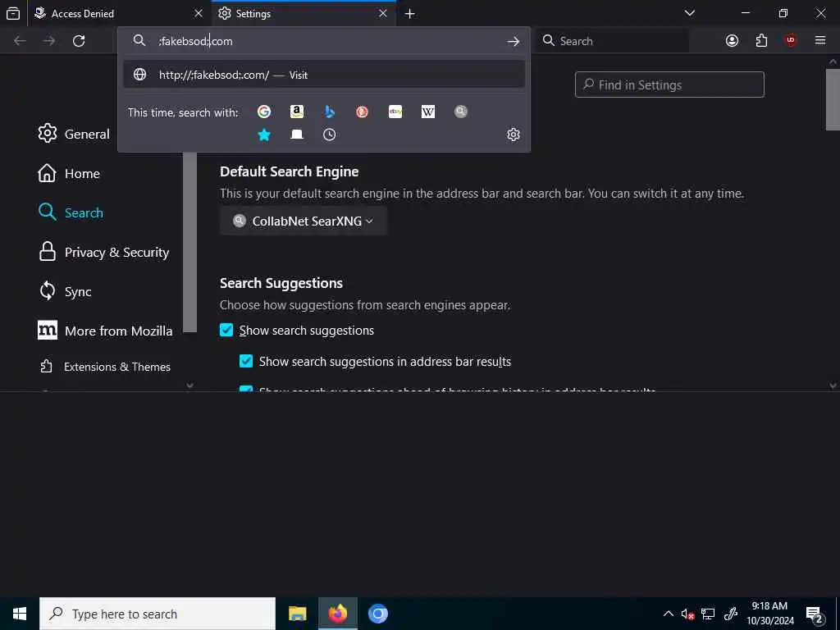Visit the http://;fakebsod;.com/ suggestion
The height and width of the screenshot is (630, 840).
point(324,75)
